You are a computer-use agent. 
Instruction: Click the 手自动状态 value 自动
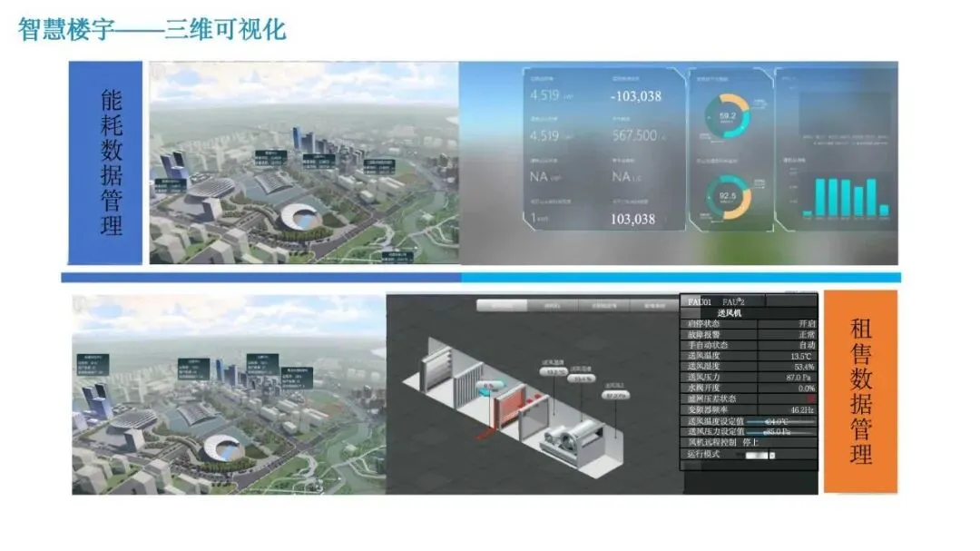(x=807, y=345)
